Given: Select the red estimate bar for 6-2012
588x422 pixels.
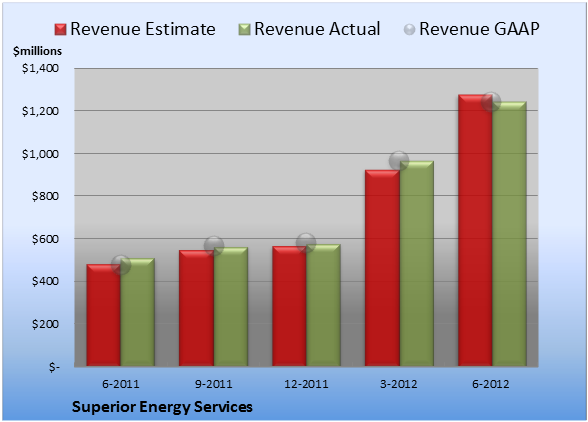Looking at the screenshot, I should coord(475,230).
